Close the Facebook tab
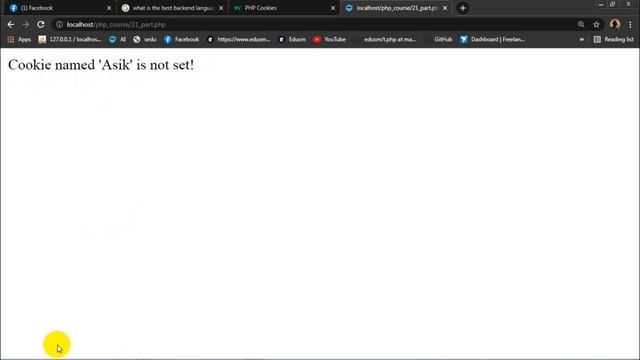Screen dimensions: 640x360 pyautogui.click(x=109, y=8)
